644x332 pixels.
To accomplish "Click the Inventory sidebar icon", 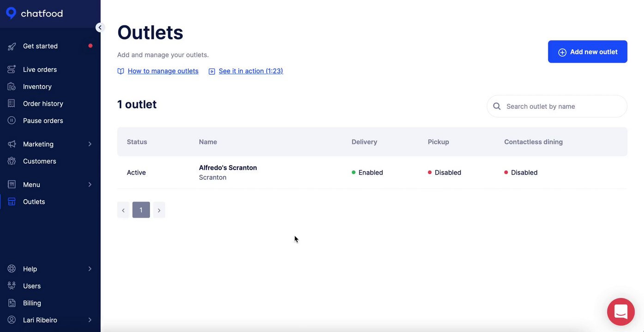I will [12, 87].
